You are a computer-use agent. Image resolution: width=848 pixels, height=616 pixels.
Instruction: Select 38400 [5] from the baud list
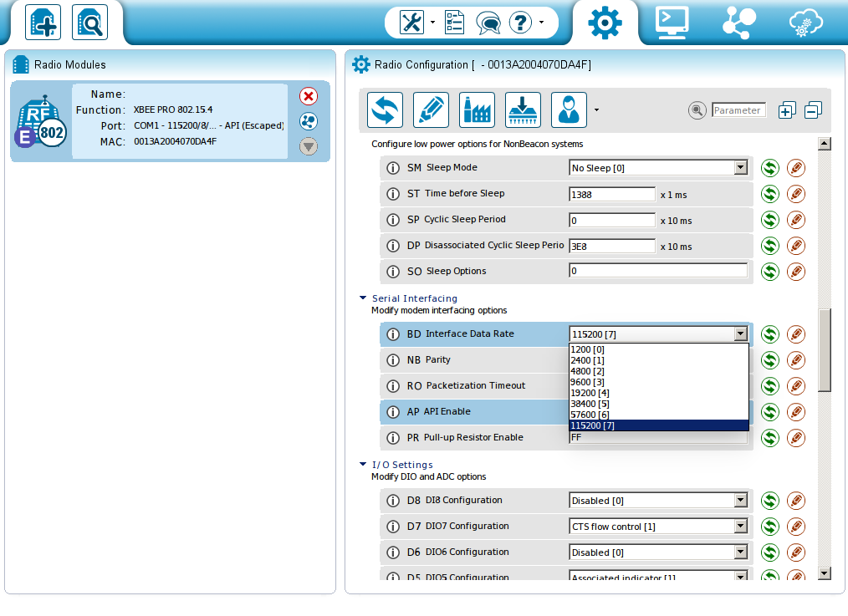click(x=659, y=404)
